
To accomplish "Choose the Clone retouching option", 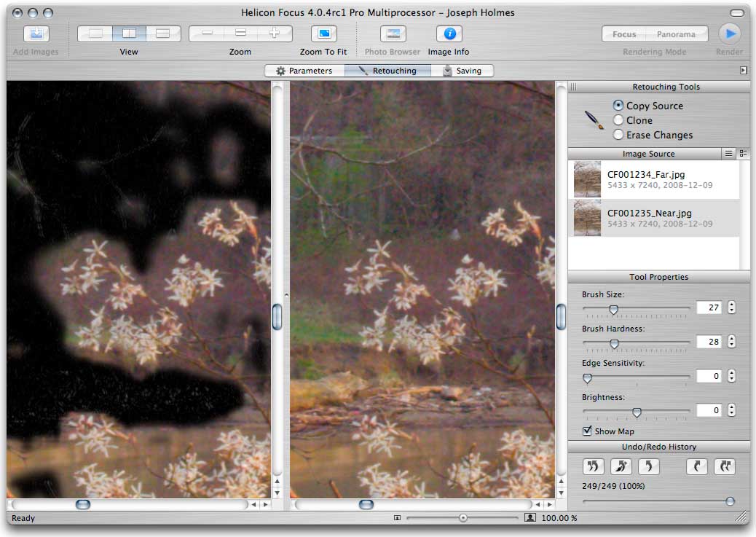I will [x=618, y=120].
